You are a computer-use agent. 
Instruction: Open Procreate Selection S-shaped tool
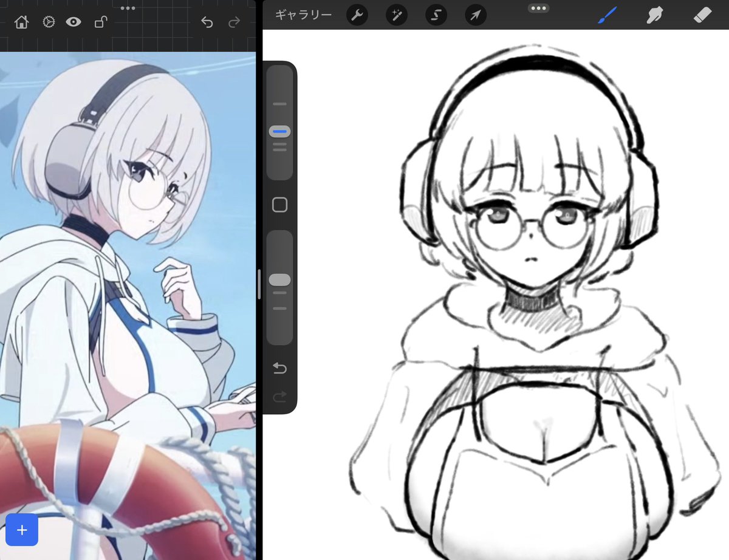coord(436,15)
